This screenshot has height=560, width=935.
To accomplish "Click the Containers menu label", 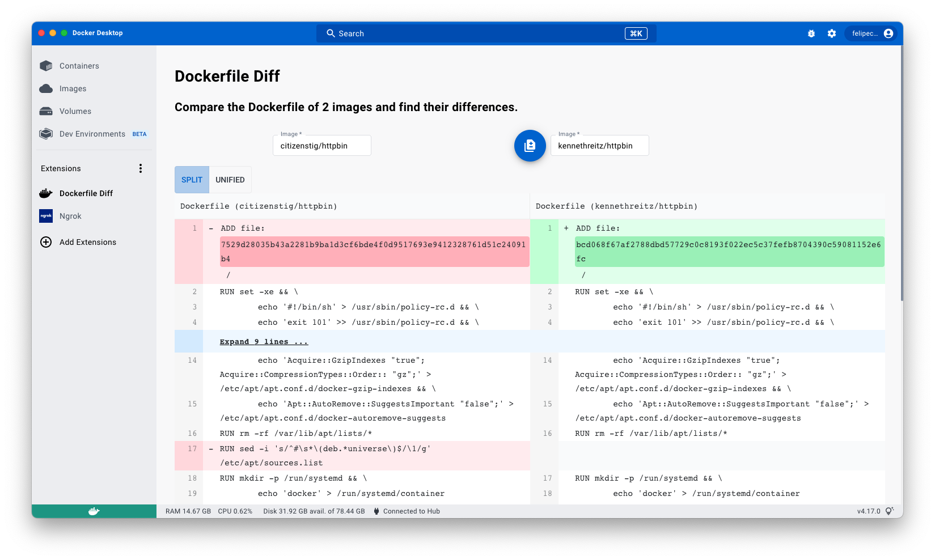I will coord(79,66).
